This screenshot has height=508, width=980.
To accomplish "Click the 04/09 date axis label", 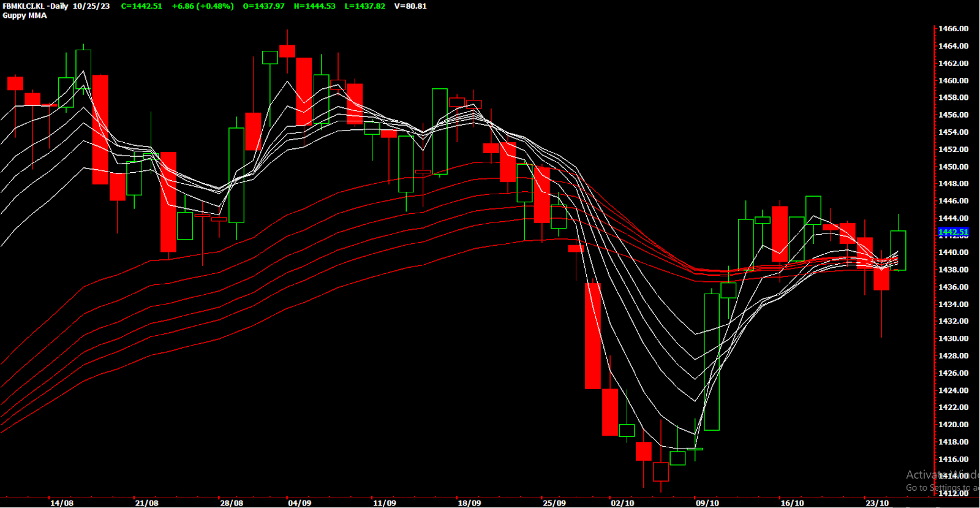I will tap(300, 503).
